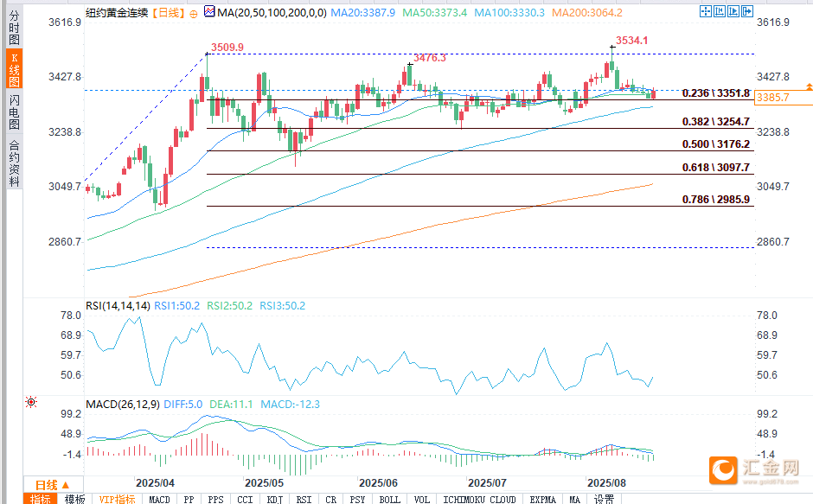Open the 分时图 sidebar tab

14,28
